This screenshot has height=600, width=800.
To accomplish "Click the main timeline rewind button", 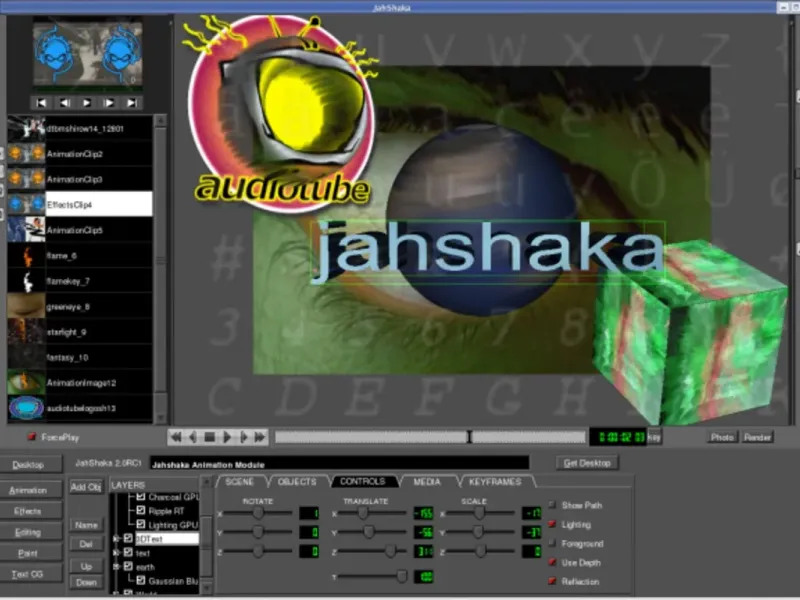I will [176, 437].
